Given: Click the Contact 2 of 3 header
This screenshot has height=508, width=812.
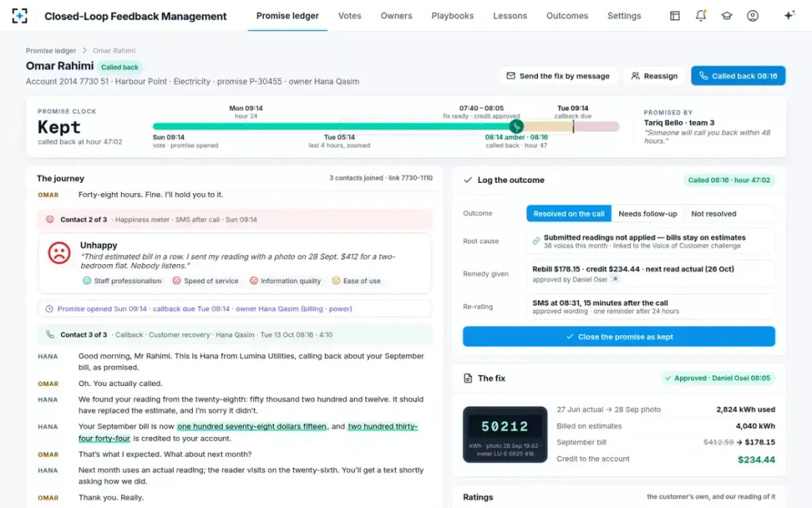Looking at the screenshot, I should (x=234, y=219).
